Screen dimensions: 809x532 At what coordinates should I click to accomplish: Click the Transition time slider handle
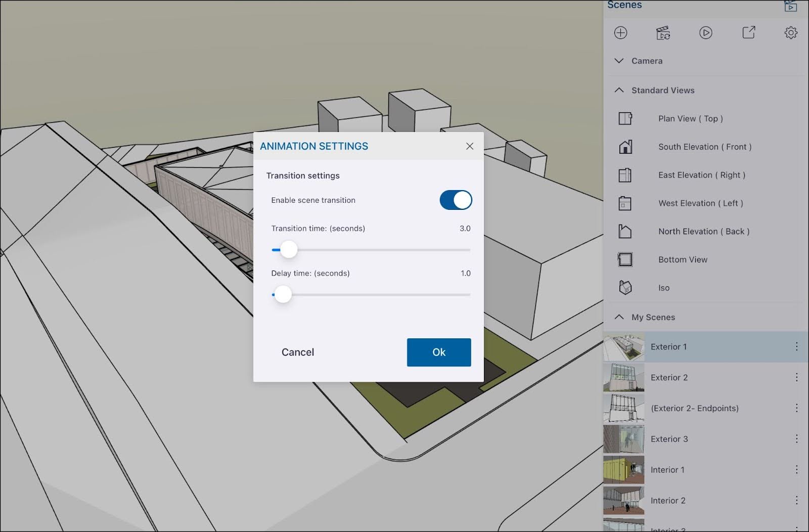click(x=289, y=249)
